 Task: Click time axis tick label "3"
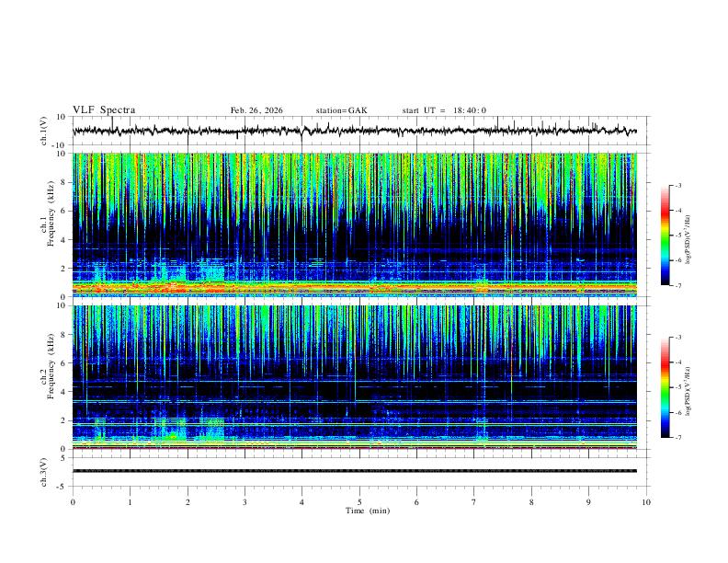pyautogui.click(x=245, y=502)
